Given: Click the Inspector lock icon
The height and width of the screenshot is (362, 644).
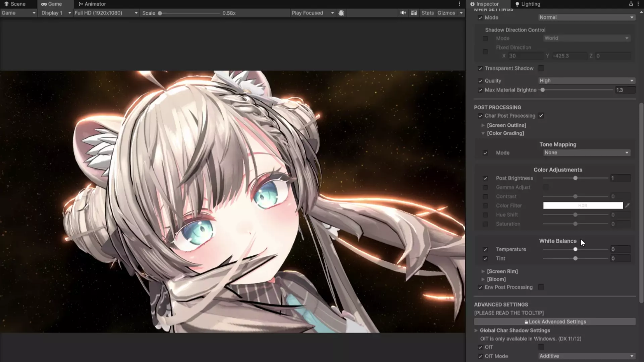Looking at the screenshot, I should tap(631, 4).
